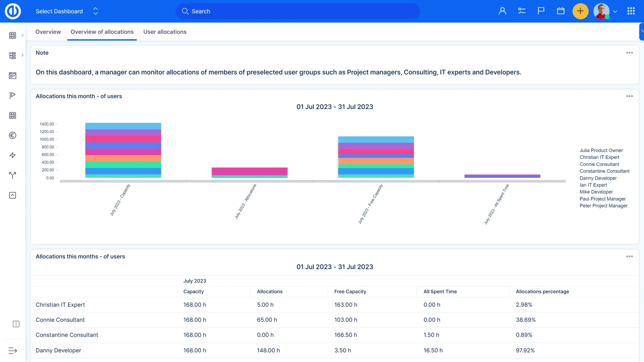Click the user profile icon in header
The image size is (644, 362).
point(502,11)
